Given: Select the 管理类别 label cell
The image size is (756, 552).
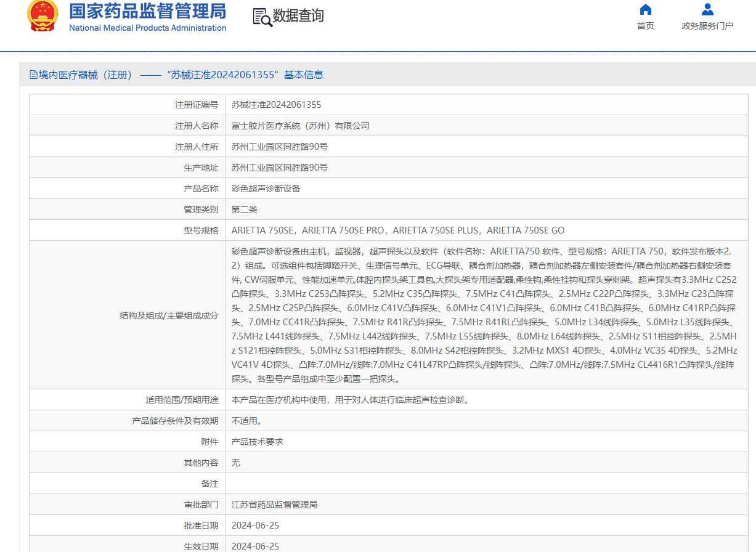Looking at the screenshot, I should pos(127,209).
